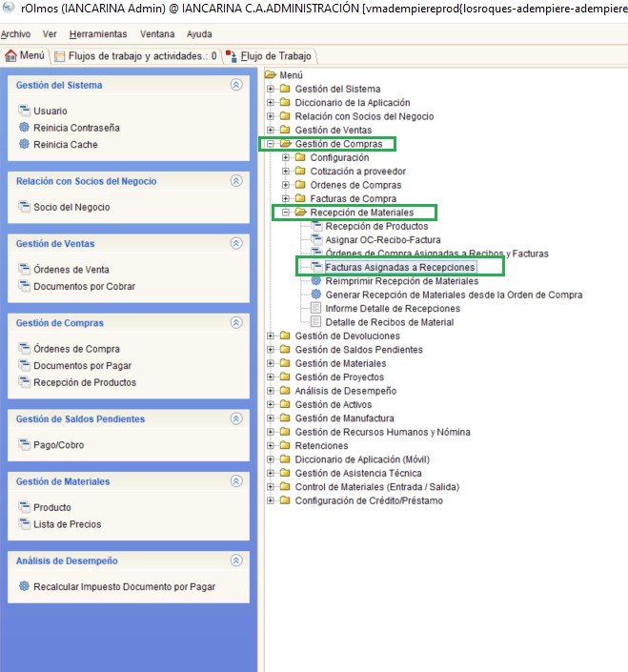Select Control de Materiales (Entrada / Salida) folder

pos(377,486)
